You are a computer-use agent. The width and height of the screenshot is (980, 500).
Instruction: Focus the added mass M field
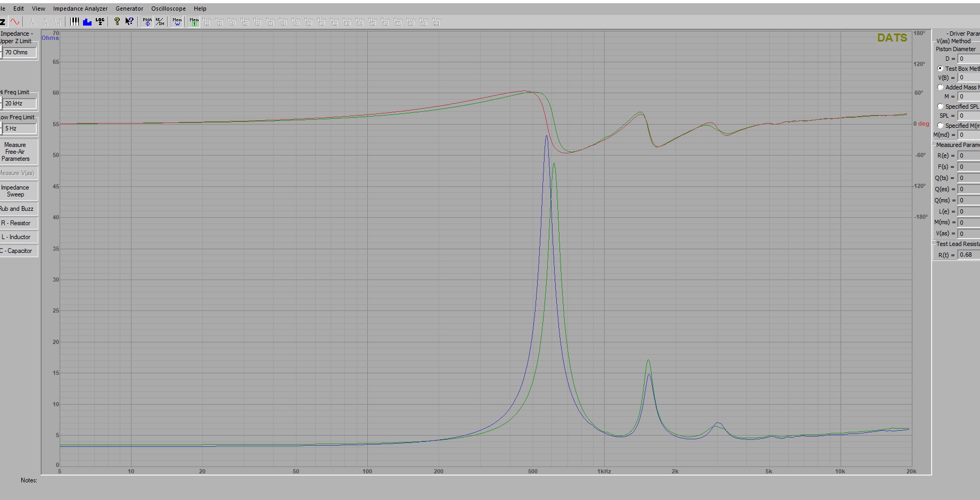tap(969, 96)
